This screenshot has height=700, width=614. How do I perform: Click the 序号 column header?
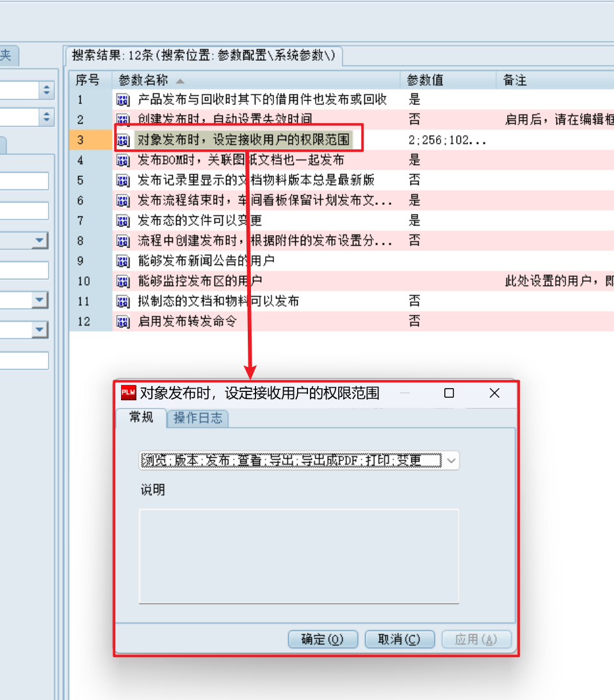point(90,80)
